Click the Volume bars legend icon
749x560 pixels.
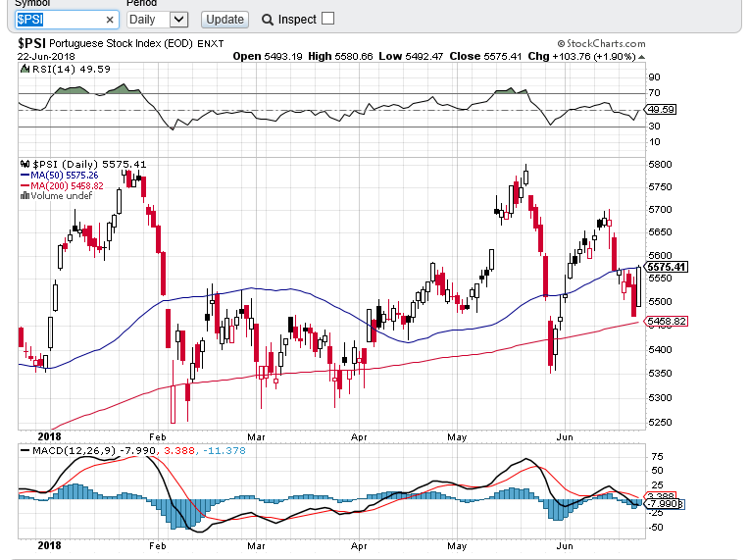(x=25, y=195)
